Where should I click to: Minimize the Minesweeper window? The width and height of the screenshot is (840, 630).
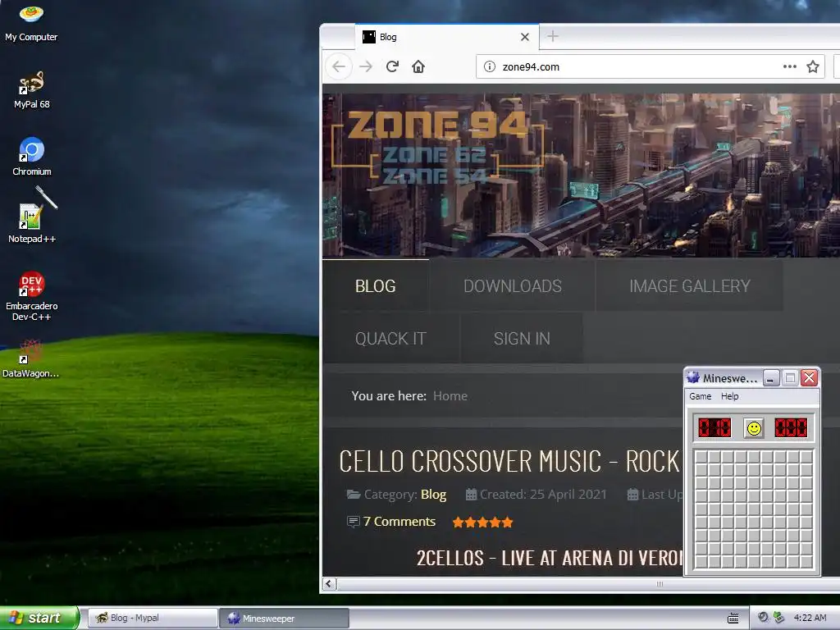(771, 378)
